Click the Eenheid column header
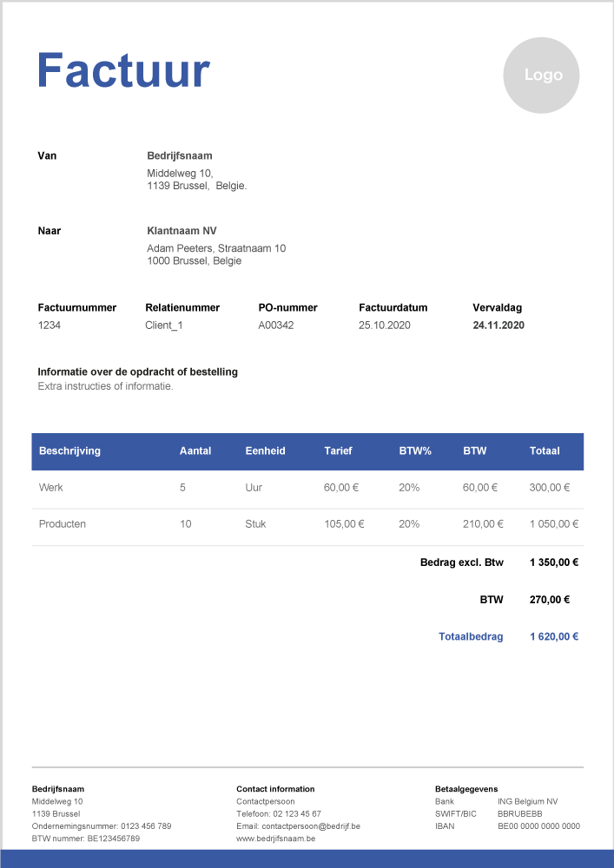 coord(265,450)
